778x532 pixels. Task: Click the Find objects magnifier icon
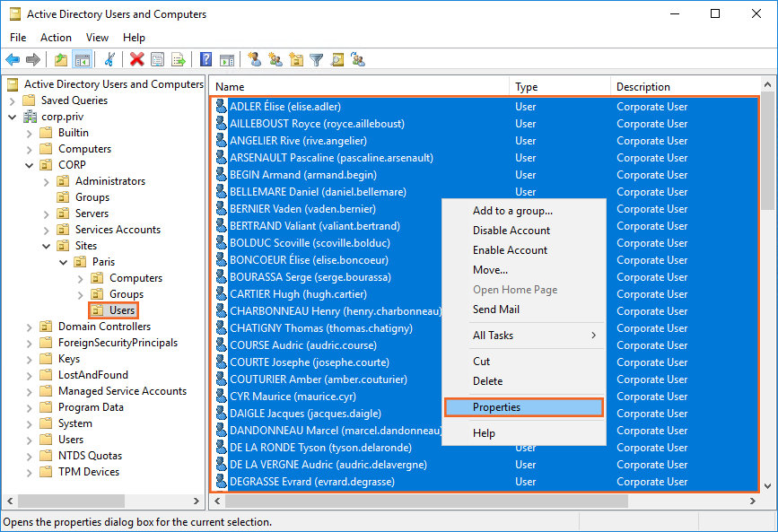point(337,60)
